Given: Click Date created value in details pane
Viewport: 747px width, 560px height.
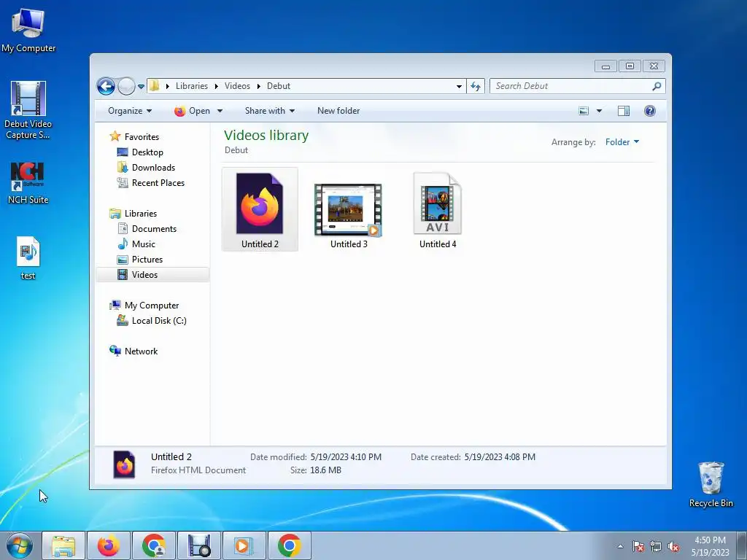Looking at the screenshot, I should coord(500,457).
